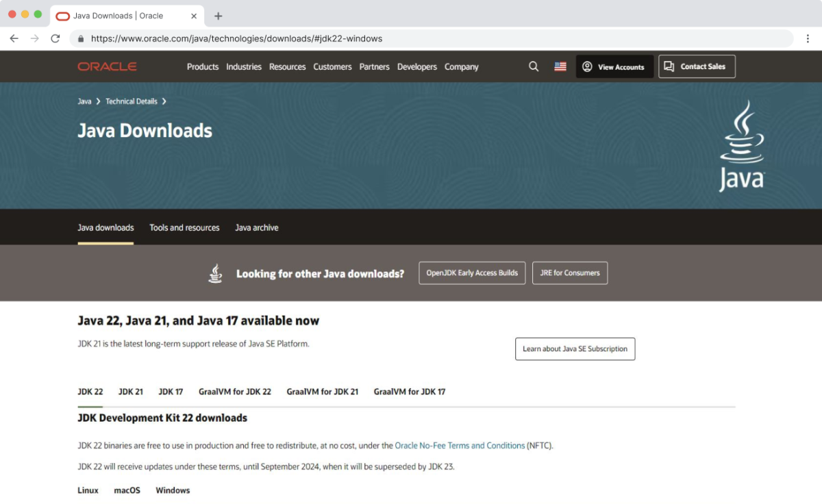The height and width of the screenshot is (504, 822).
Task: Open a new tab with the plus icon
Action: (216, 15)
